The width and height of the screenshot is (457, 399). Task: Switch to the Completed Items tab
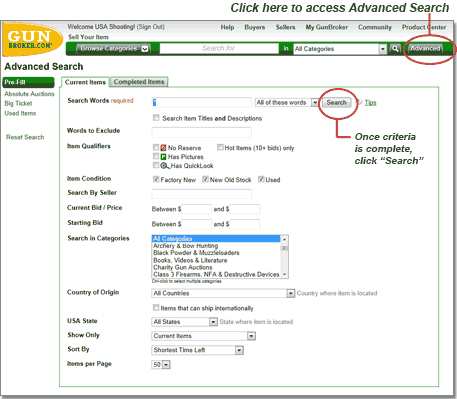pos(139,82)
